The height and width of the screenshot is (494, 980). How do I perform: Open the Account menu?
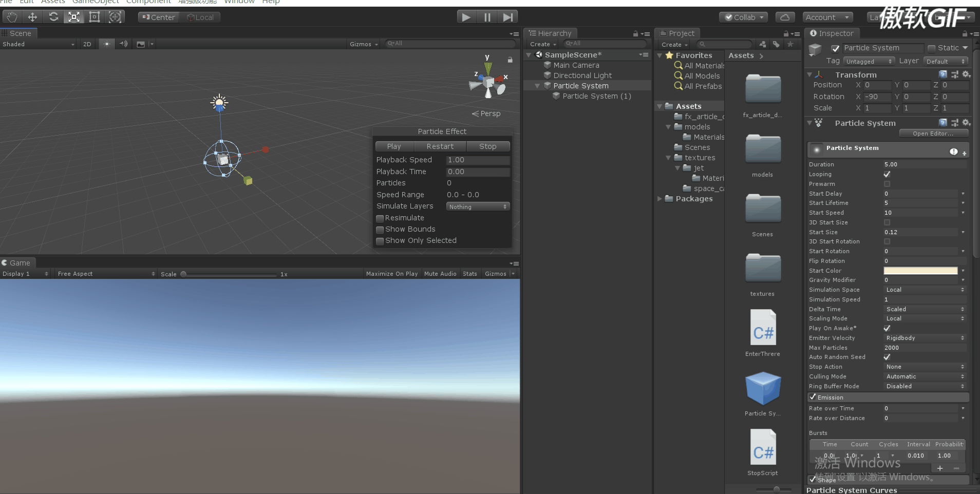point(827,17)
